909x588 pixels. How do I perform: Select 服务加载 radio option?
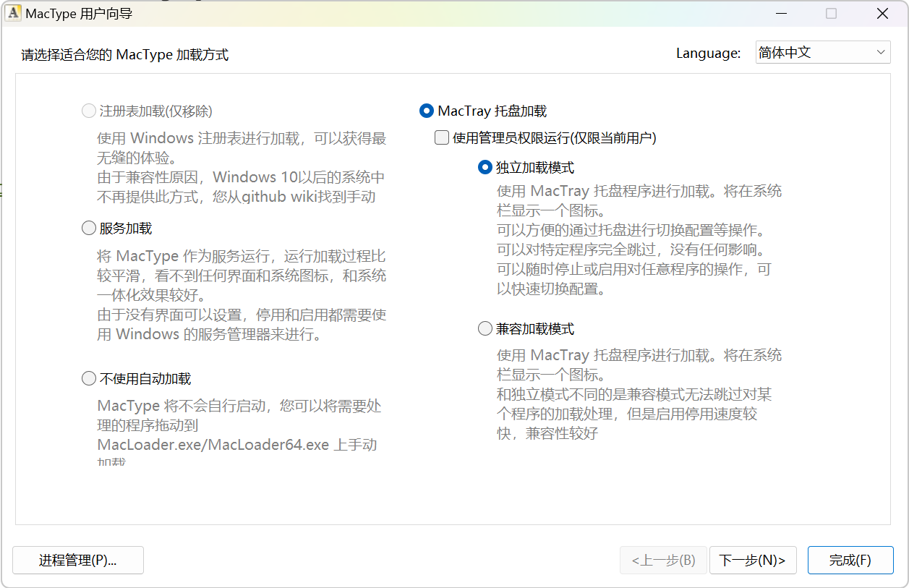pos(117,229)
